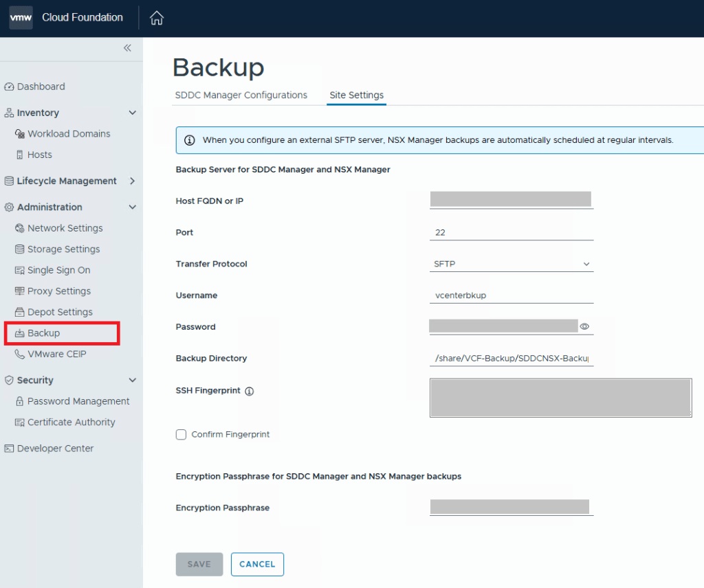Select the Site Settings tab
704x588 pixels.
click(x=356, y=95)
